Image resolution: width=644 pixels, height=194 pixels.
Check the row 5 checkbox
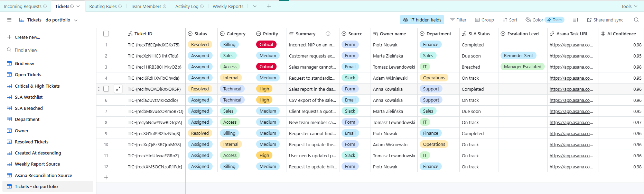(106, 89)
